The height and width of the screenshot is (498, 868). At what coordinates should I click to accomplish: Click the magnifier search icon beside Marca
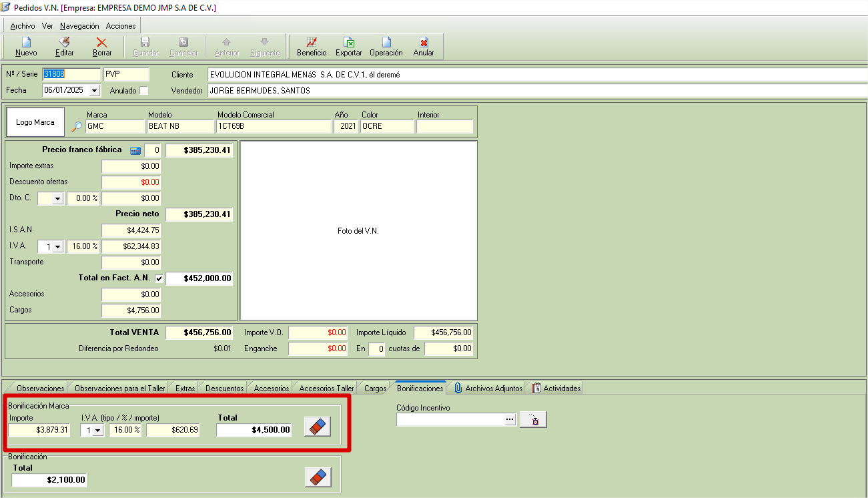pyautogui.click(x=77, y=127)
